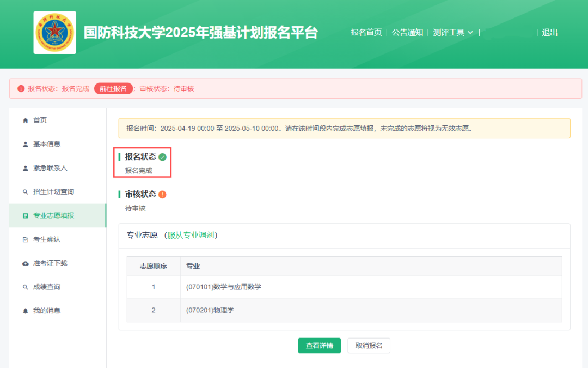Image resolution: width=588 pixels, height=368 pixels.
Task: Click the university emblem logo
Action: point(55,33)
